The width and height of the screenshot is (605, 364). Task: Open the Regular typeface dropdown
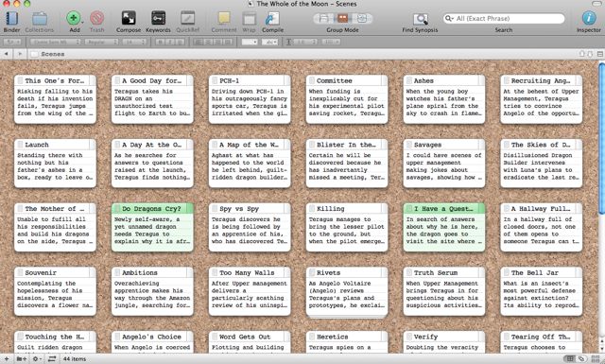[101, 42]
